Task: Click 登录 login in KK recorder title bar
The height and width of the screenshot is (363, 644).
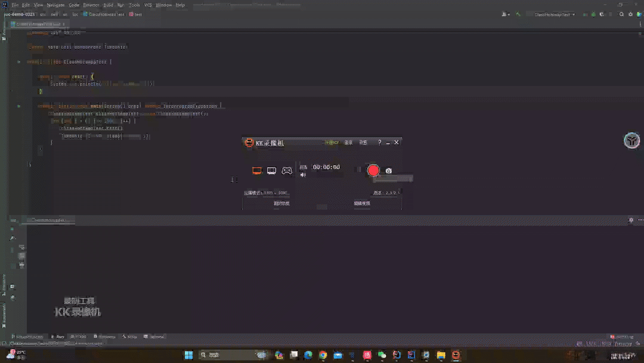Action: click(x=348, y=143)
